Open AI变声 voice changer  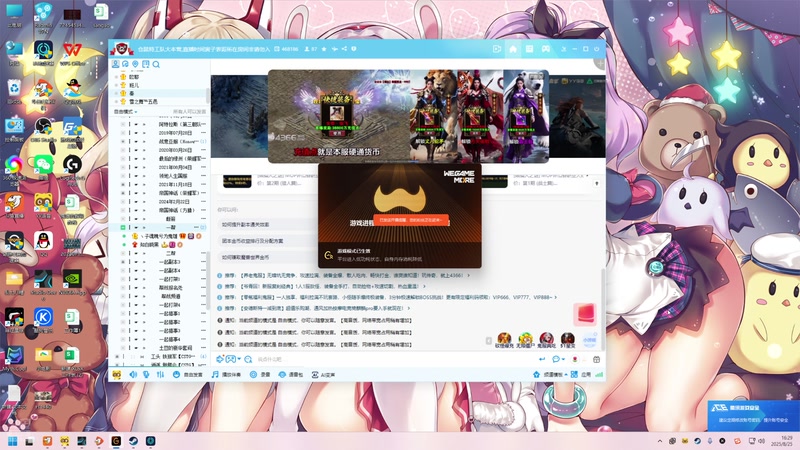coord(323,374)
